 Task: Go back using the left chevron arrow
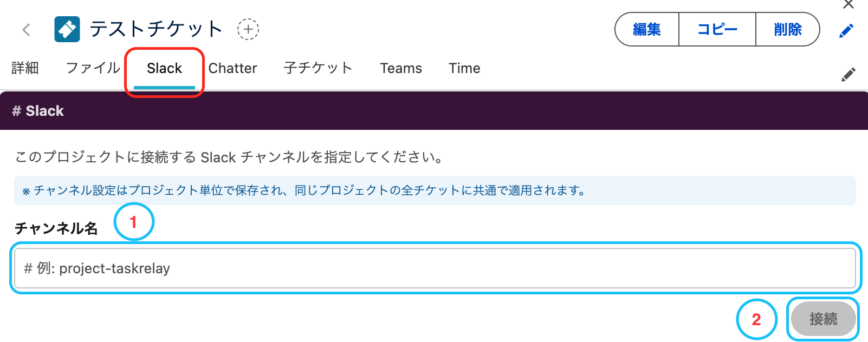pos(27,30)
